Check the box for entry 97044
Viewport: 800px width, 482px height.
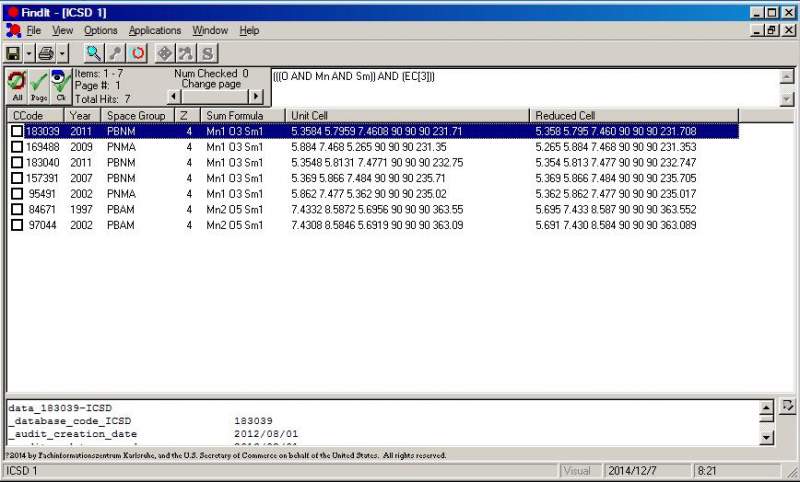click(17, 225)
